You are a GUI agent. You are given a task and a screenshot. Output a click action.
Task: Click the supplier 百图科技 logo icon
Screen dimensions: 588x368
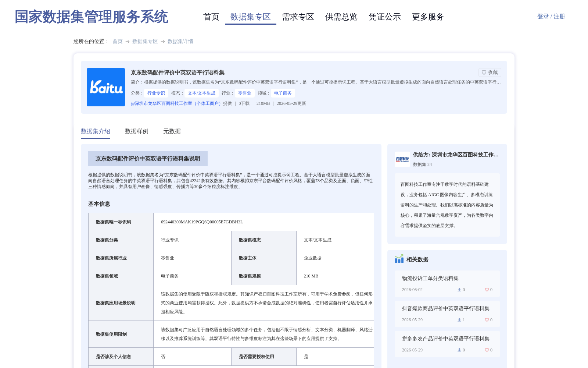(x=402, y=159)
